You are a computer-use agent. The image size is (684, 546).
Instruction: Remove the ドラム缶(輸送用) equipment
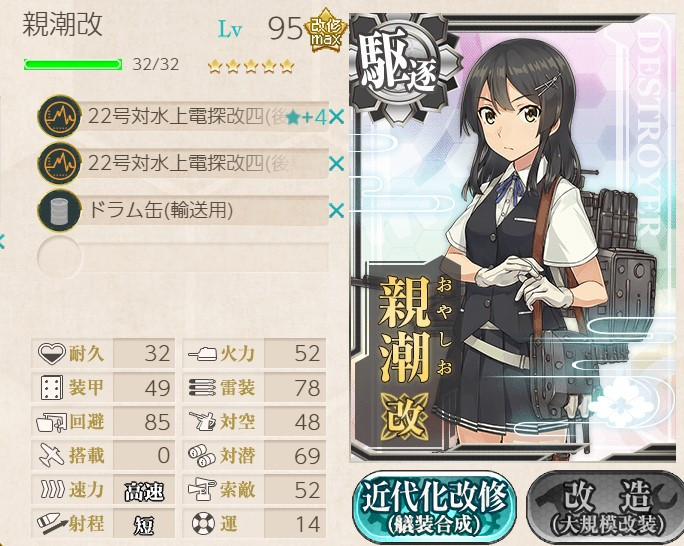(x=336, y=211)
